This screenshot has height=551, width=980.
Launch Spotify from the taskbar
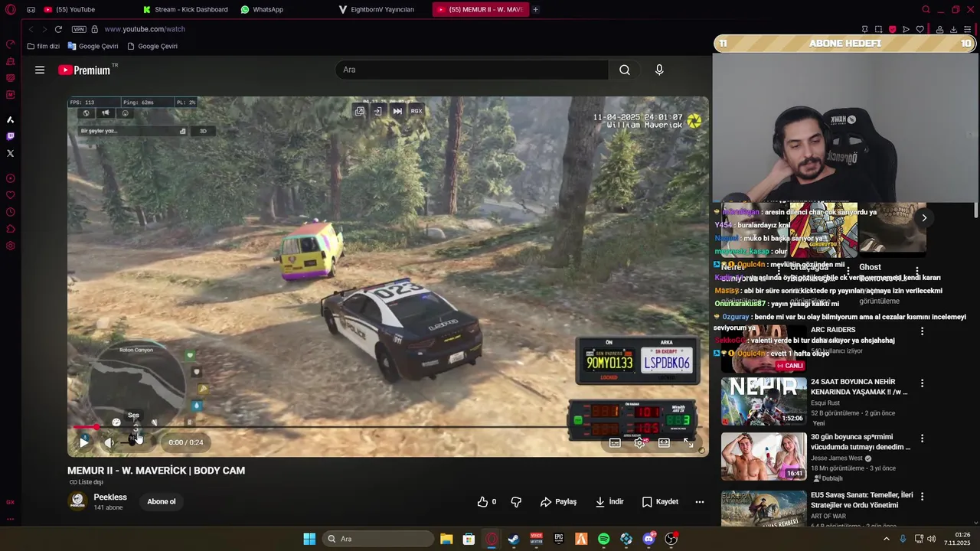603,539
